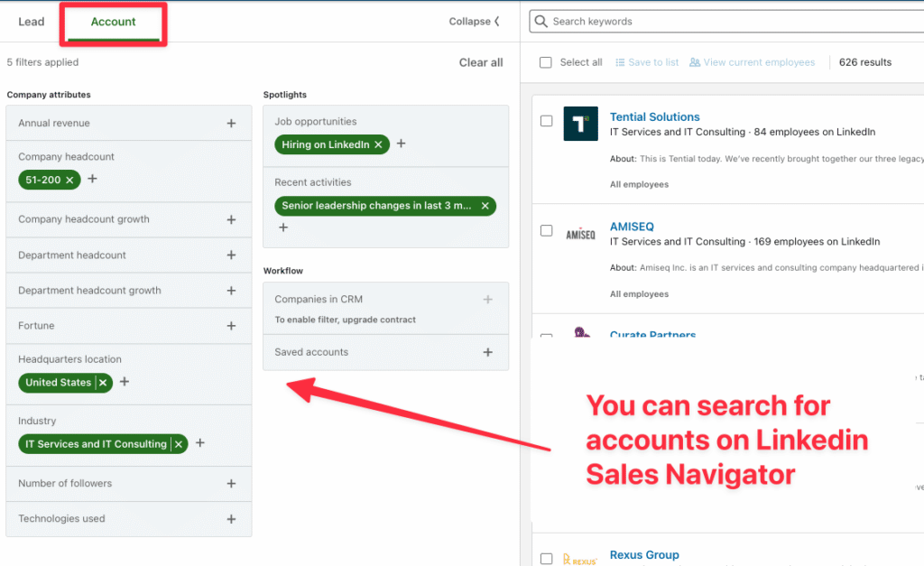The width and height of the screenshot is (924, 566).
Task: Expand the Fortune filter
Action: coord(231,326)
